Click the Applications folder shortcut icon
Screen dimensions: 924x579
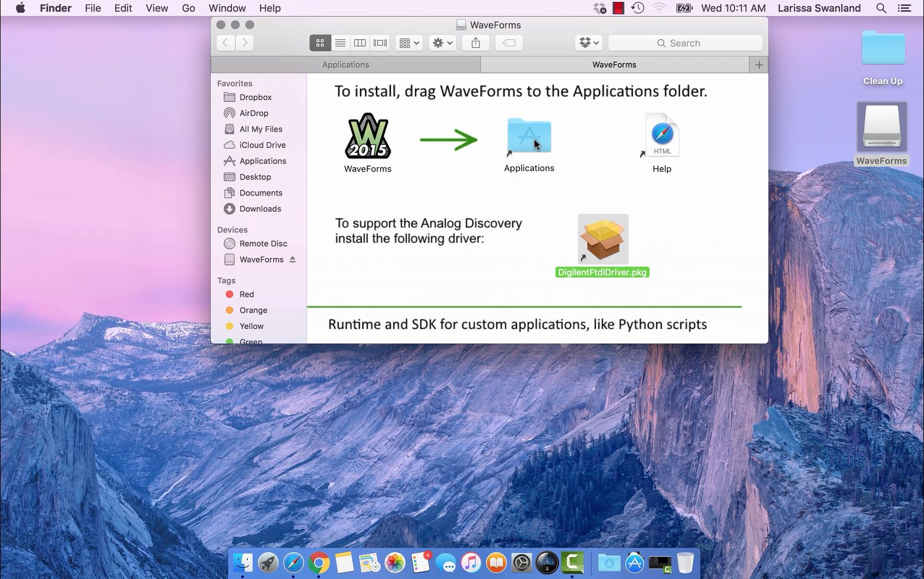click(529, 136)
